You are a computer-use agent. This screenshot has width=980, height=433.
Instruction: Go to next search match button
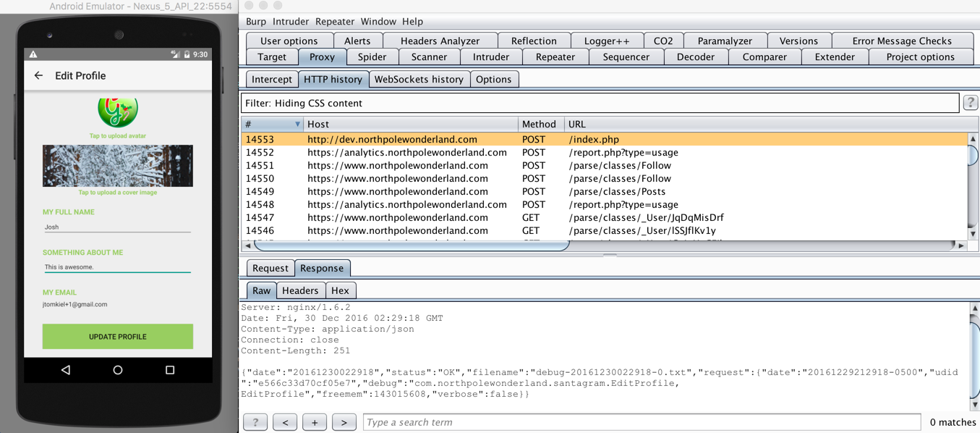click(344, 422)
